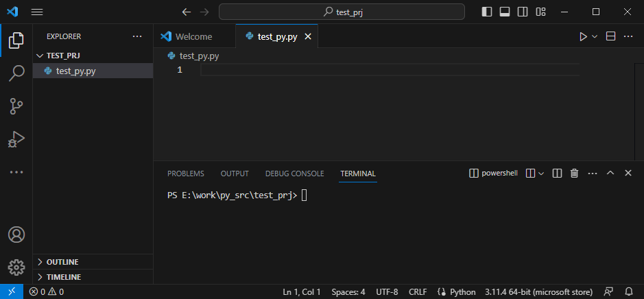
Task: Switch to the OUTPUT panel tab
Action: 235,174
